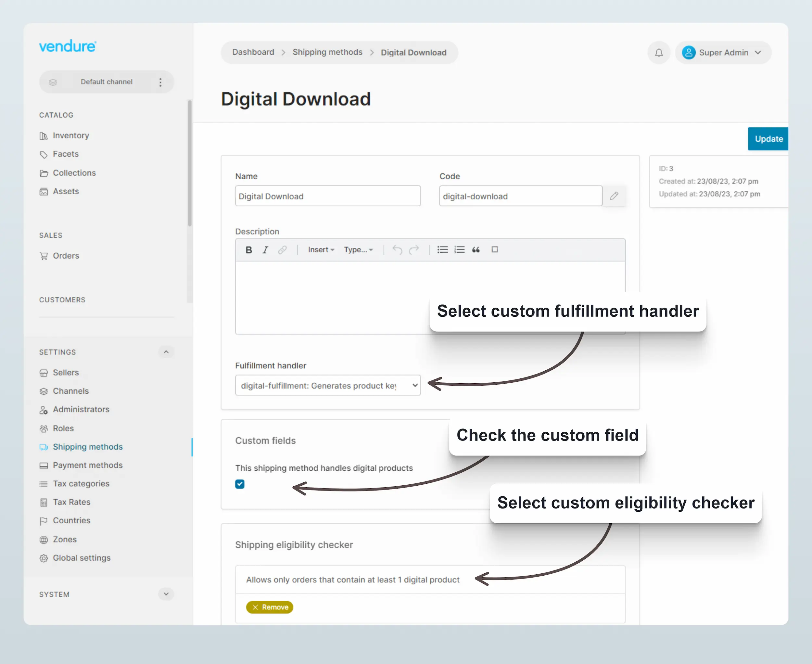The image size is (812, 664).
Task: Click the notification bell icon
Action: tap(659, 52)
